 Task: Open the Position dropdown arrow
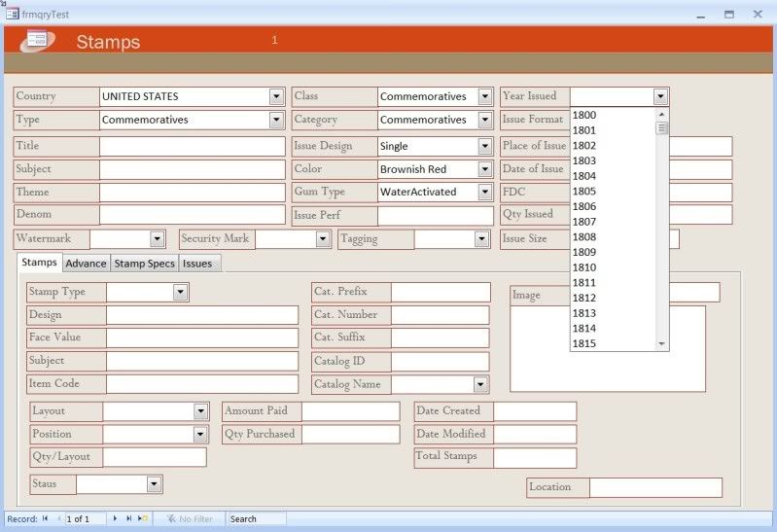200,435
